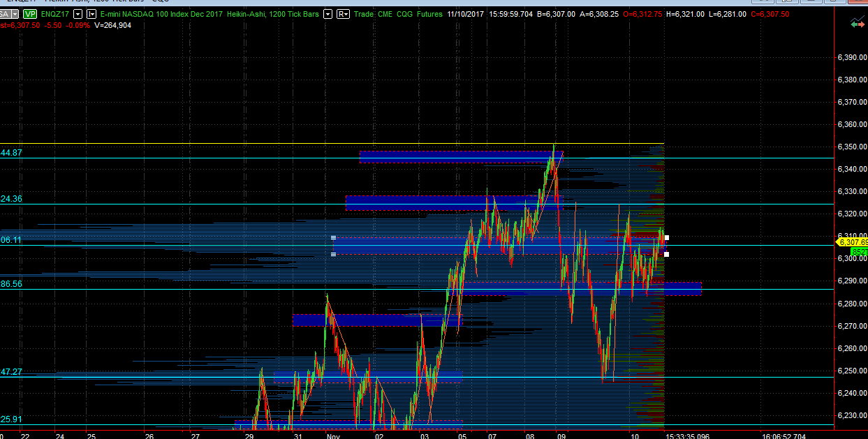Click the Heikin-Ashi, 1200 Tick Bars label
This screenshot has height=439, width=868.
pos(274,14)
